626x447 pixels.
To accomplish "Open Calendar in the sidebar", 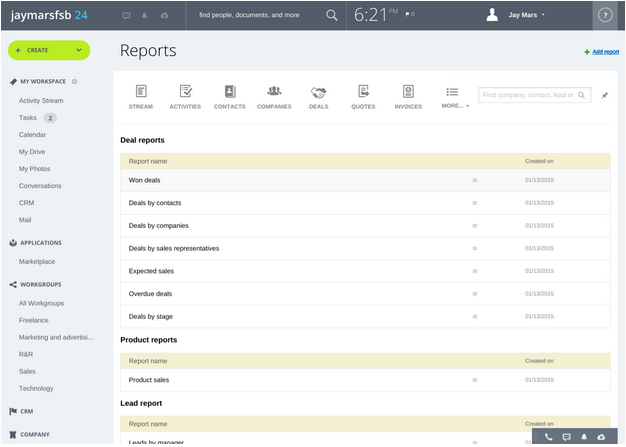I will point(32,135).
